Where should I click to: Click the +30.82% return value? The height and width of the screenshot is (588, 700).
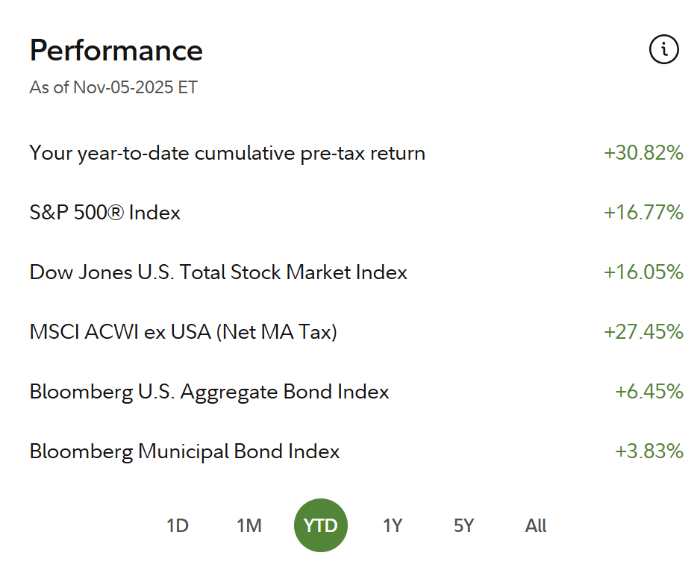tap(643, 153)
